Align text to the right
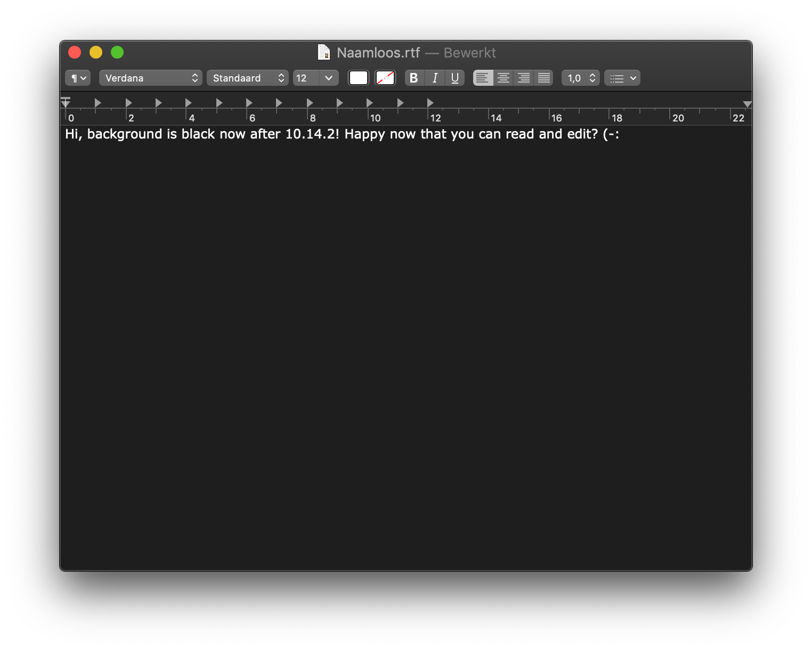This screenshot has width=812, height=650. tap(524, 78)
